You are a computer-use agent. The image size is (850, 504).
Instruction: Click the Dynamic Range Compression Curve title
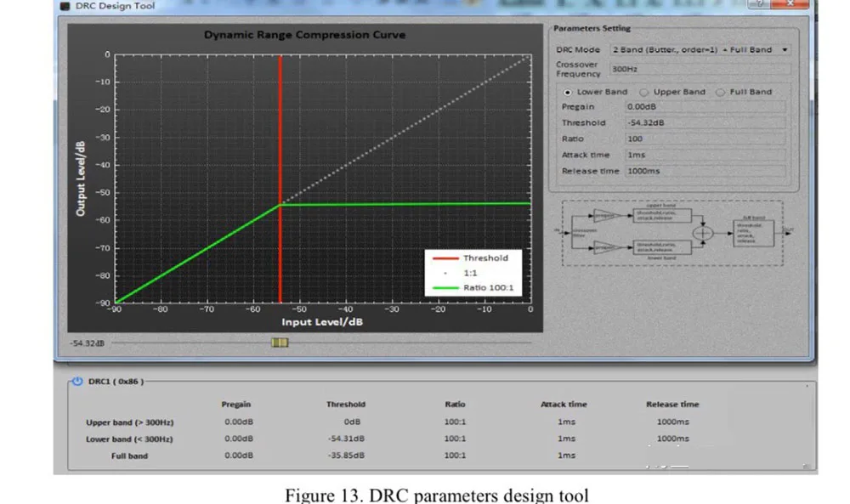pos(304,35)
